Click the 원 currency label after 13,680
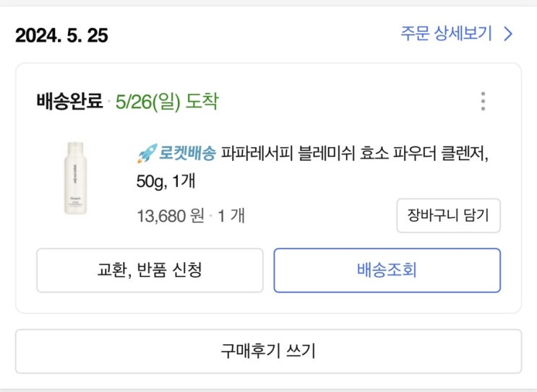 click(197, 216)
